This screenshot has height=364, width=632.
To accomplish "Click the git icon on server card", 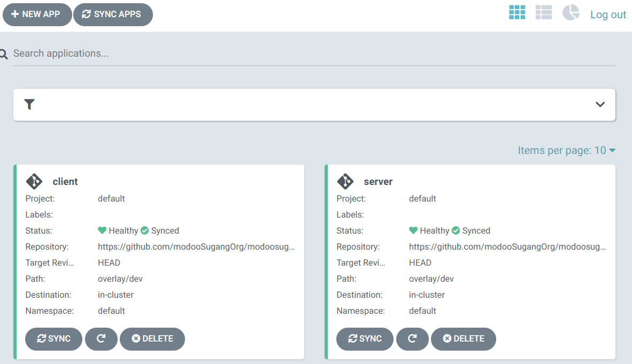I will tap(345, 181).
